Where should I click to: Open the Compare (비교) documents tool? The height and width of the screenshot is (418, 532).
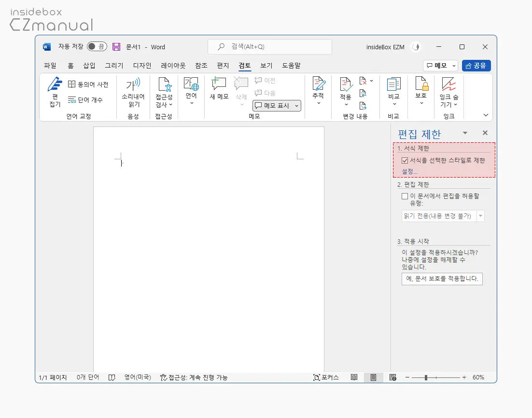394,91
